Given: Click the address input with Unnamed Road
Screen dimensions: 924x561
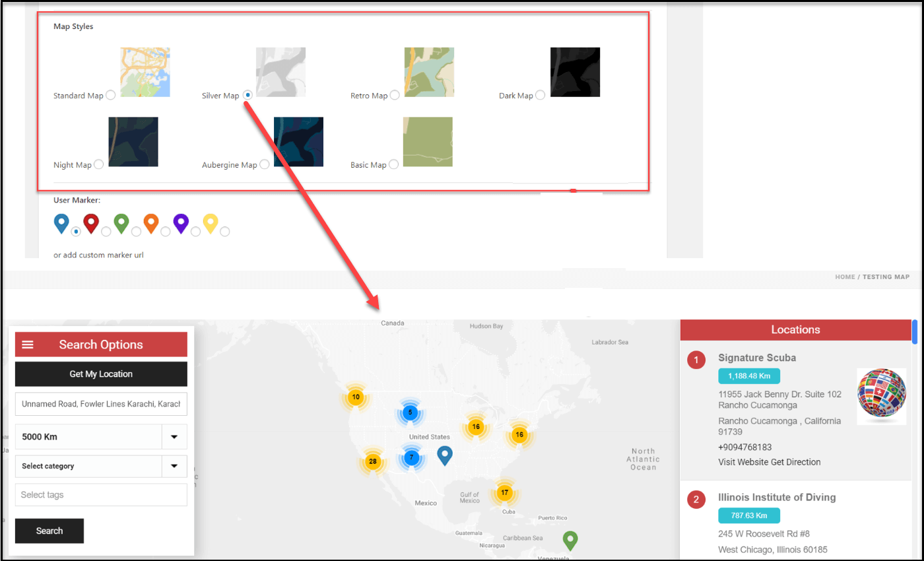Looking at the screenshot, I should pos(101,404).
